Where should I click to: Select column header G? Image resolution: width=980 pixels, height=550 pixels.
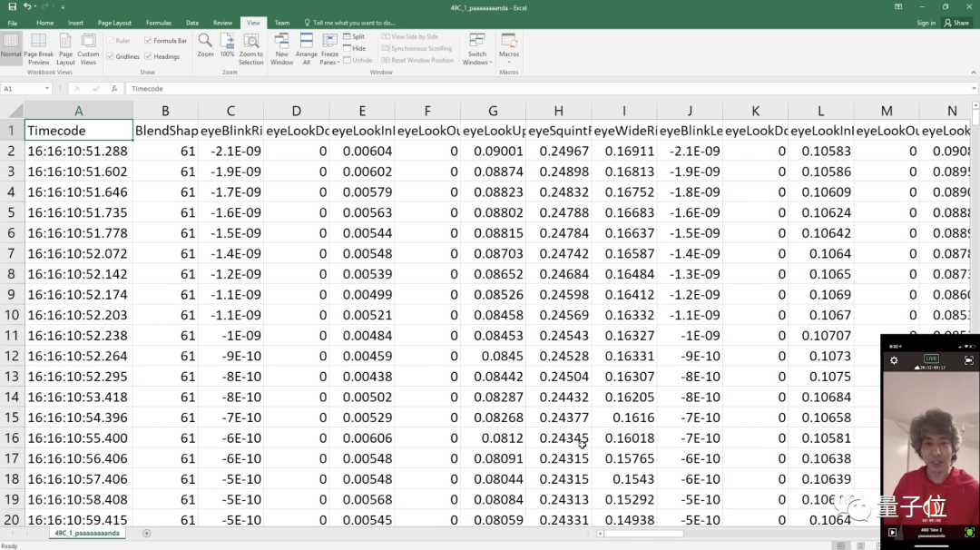[493, 112]
